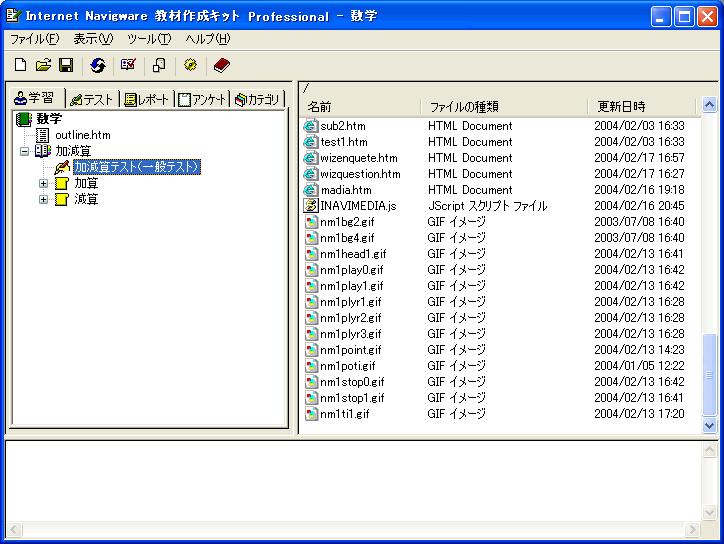Open the 表示(V) menu

(x=93, y=39)
